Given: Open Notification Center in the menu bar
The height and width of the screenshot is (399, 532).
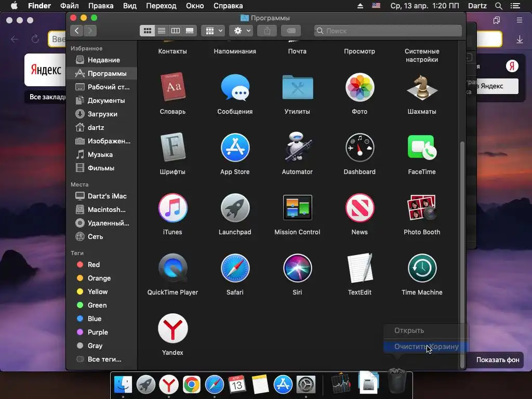Looking at the screenshot, I should click(515, 6).
